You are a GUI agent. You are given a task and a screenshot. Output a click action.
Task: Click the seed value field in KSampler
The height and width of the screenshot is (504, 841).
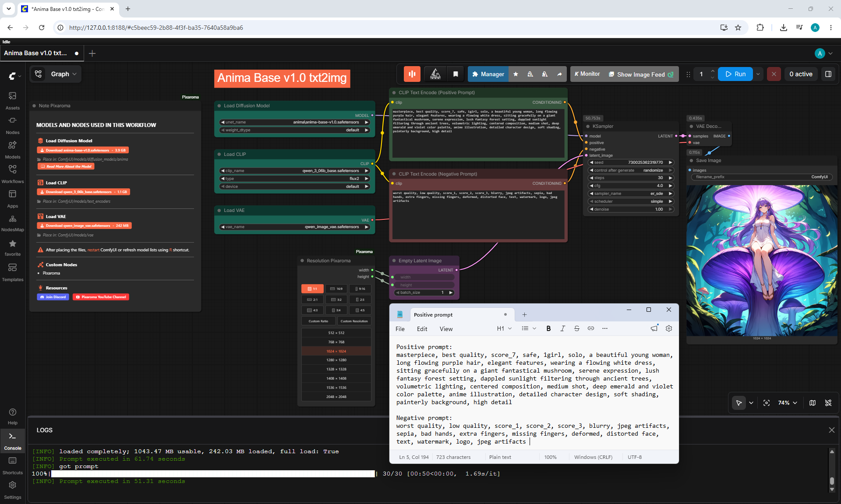click(630, 162)
